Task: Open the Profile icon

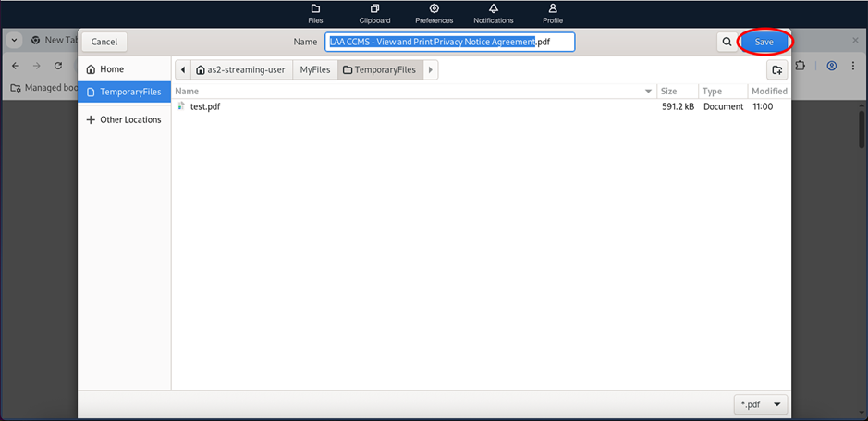Action: 553,13
